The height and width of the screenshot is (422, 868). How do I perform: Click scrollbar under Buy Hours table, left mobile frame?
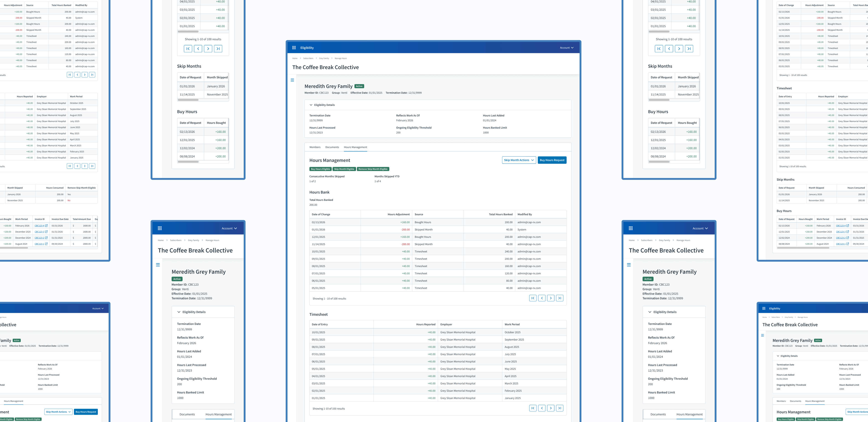188,162
